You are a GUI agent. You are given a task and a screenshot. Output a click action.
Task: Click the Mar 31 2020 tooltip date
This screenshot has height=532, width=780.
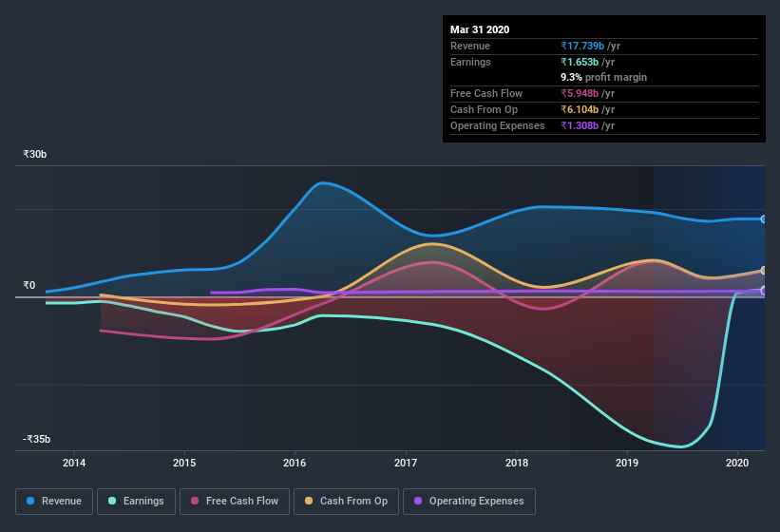[480, 29]
